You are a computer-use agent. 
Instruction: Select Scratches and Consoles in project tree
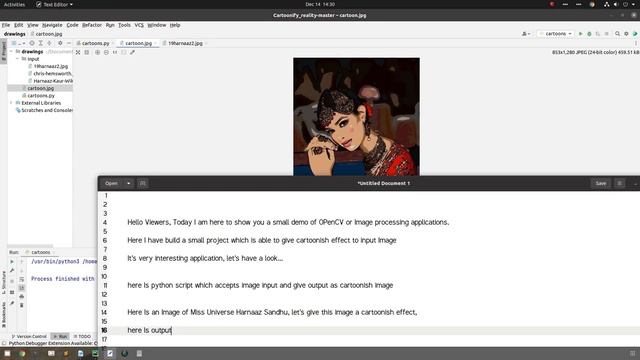pyautogui.click(x=44, y=110)
